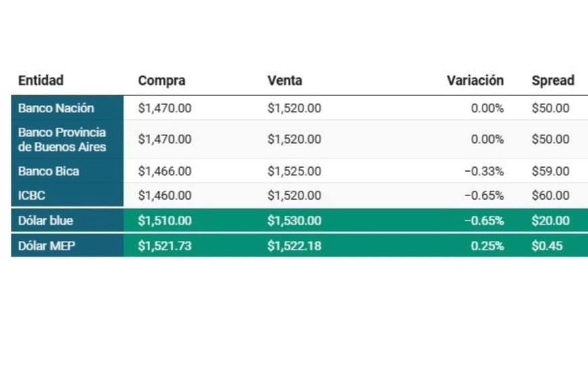Click Banco Bica variation −0.33%
588x391 pixels.
point(484,171)
